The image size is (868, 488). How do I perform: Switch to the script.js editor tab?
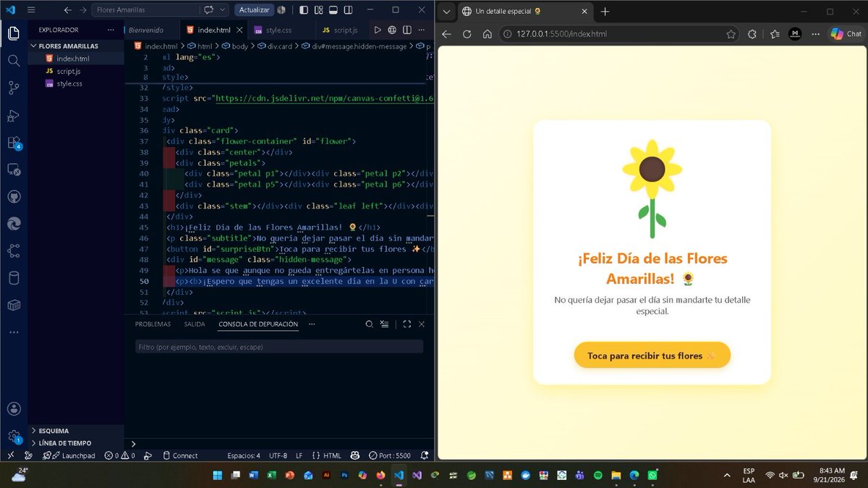tap(340, 30)
